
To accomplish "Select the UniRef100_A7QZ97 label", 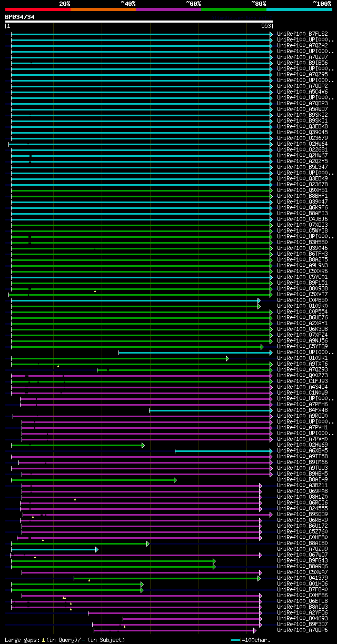I will pyautogui.click(x=303, y=57).
